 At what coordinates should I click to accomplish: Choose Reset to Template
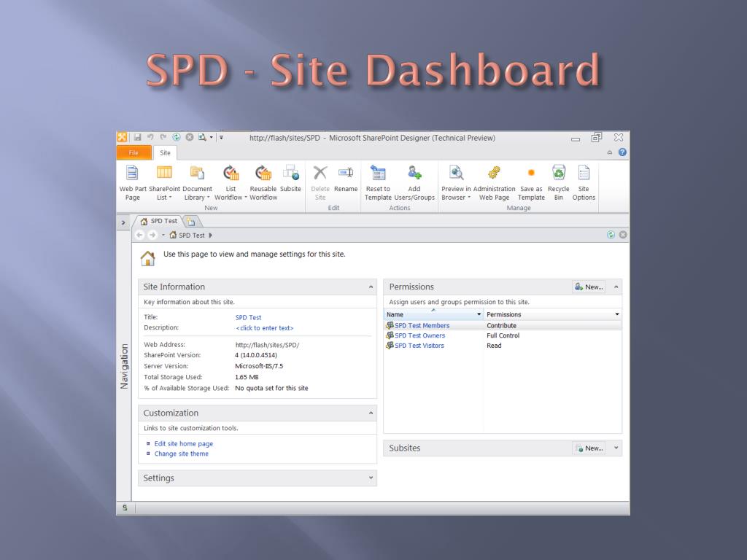point(378,183)
